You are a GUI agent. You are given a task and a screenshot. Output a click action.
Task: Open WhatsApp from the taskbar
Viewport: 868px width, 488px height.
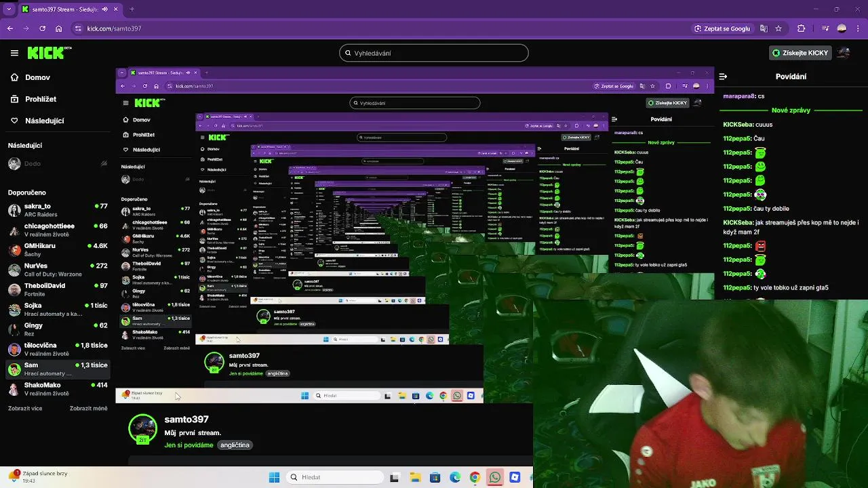(x=495, y=477)
